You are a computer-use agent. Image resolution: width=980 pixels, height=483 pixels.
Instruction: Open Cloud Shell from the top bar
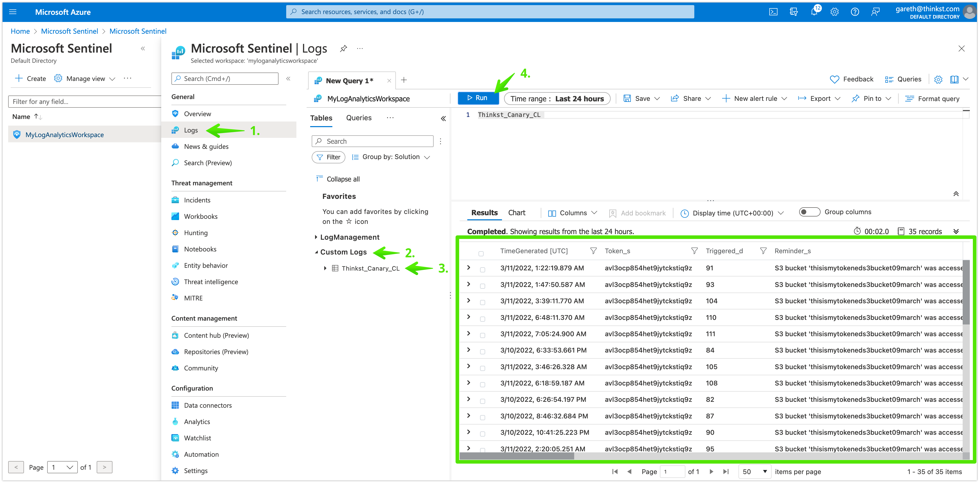(773, 12)
